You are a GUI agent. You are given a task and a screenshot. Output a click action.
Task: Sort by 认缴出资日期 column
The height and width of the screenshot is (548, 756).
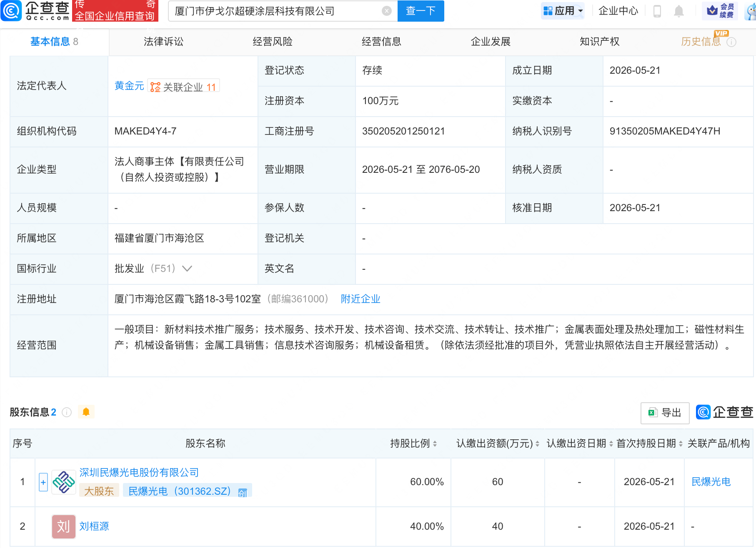(611, 444)
